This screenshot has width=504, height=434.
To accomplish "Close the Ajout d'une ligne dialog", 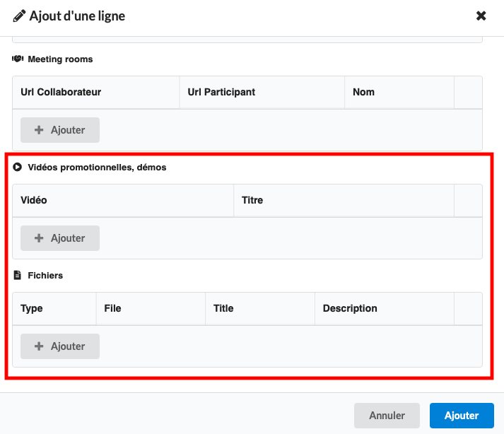I will click(481, 16).
